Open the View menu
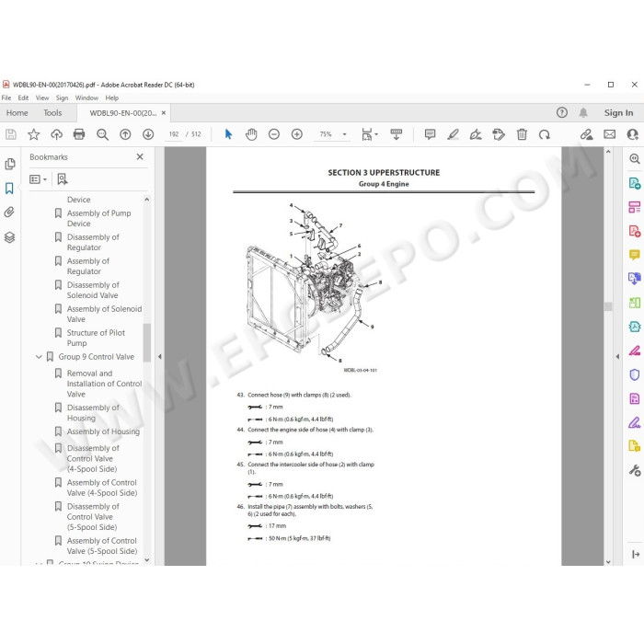 (x=42, y=98)
